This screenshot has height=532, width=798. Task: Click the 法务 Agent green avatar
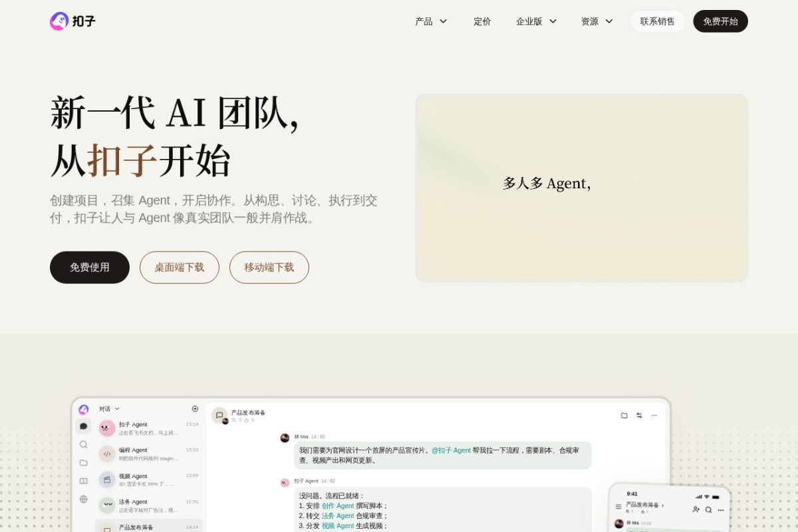coord(107,505)
